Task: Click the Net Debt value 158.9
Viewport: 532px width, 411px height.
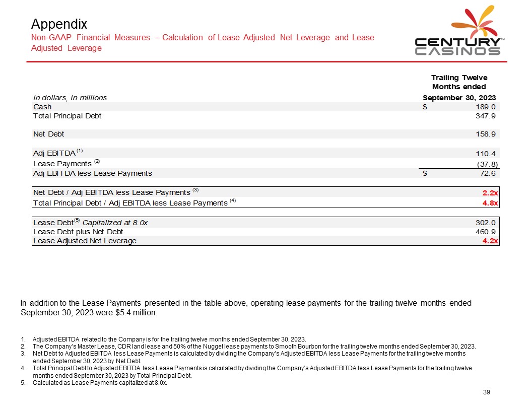Action: click(x=486, y=134)
